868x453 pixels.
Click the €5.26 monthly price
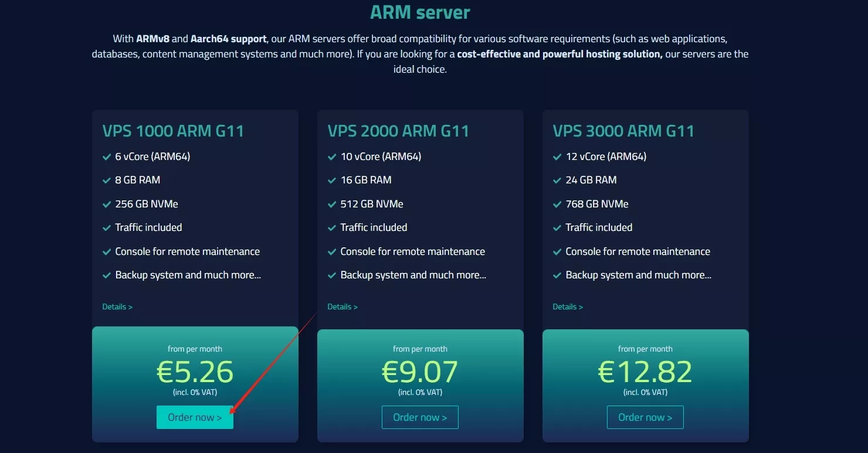click(195, 372)
